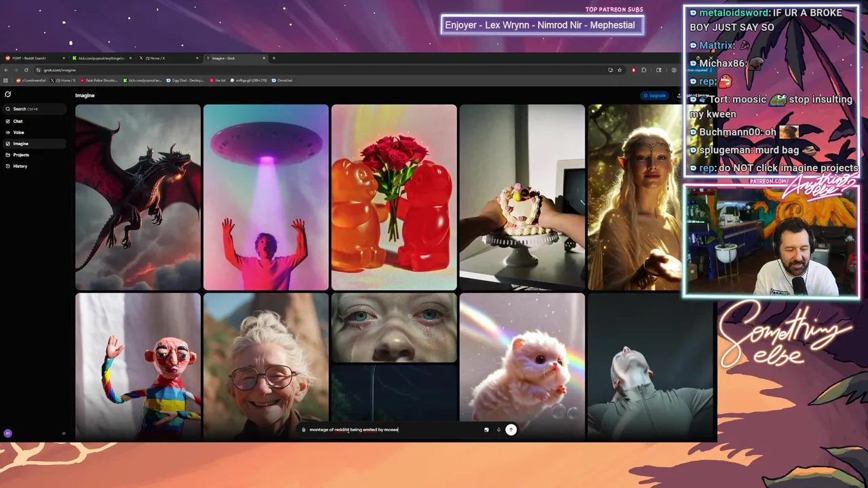
Task: Open the smiling elderly woman thumbnail
Action: point(266,366)
